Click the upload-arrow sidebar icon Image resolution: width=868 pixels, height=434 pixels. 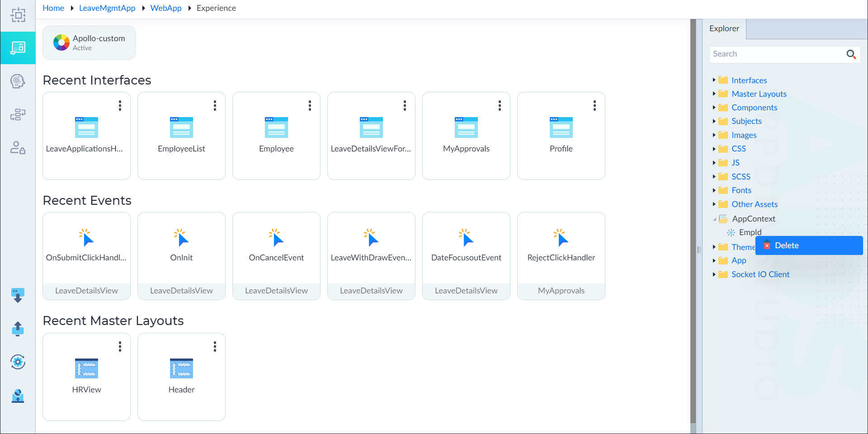(18, 329)
